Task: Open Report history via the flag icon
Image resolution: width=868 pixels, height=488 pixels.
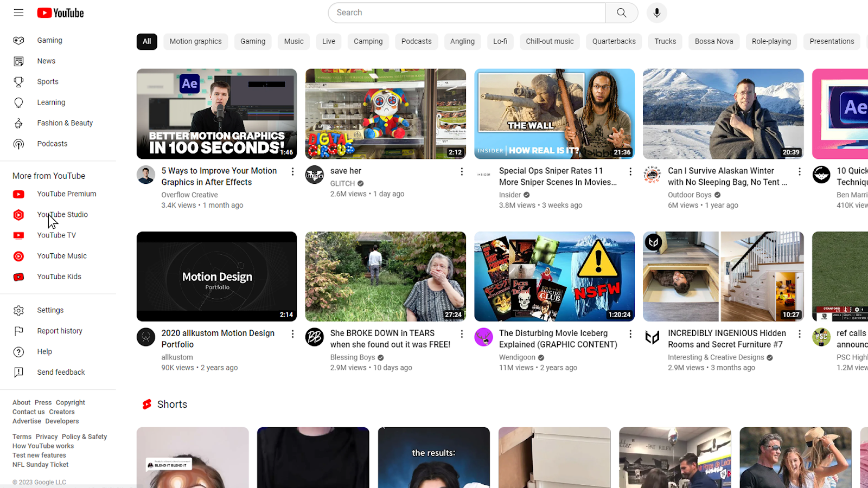Action: (x=59, y=330)
